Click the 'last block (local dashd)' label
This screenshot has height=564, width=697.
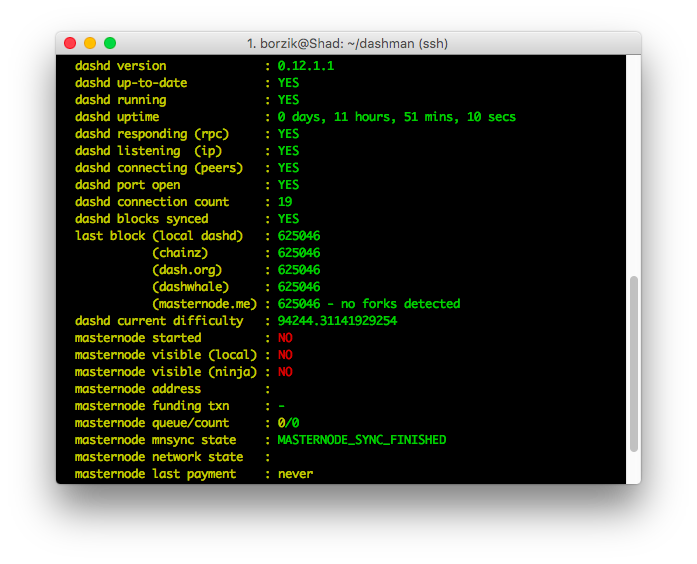159,236
